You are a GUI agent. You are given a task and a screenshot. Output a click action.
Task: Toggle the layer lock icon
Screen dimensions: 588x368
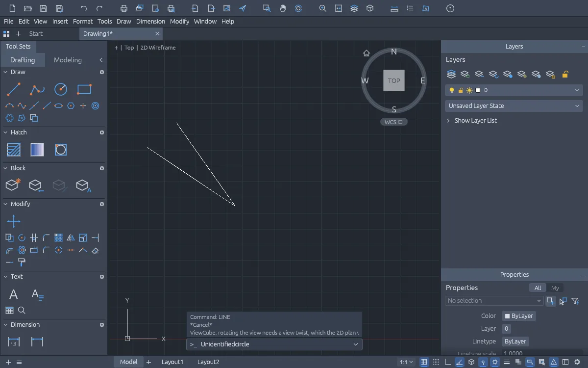click(460, 90)
